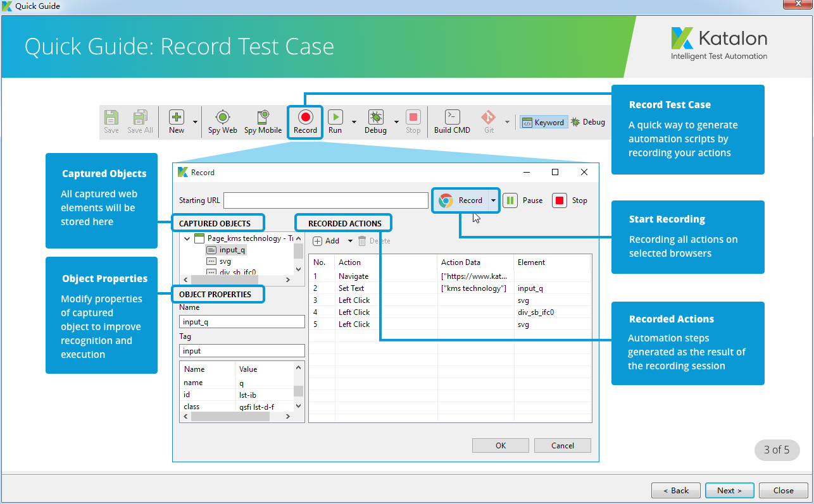The height and width of the screenshot is (504, 814).
Task: Click Add in Recorded Actions
Action: pos(326,241)
